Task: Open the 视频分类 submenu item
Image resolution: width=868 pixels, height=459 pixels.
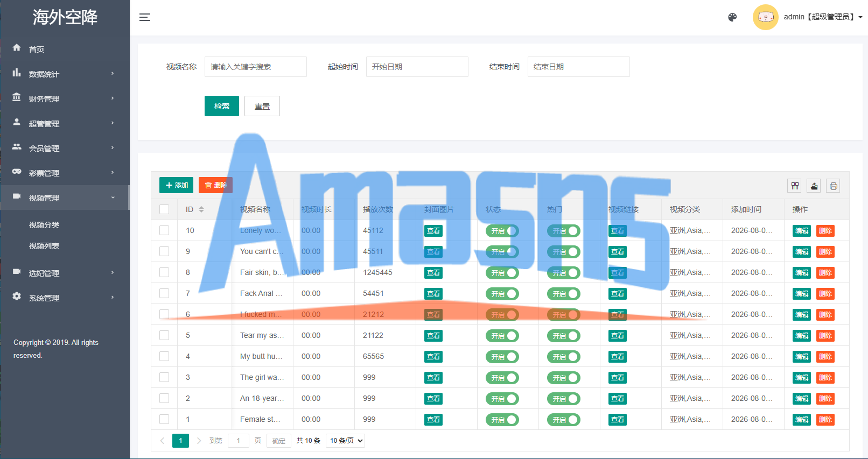Action: pos(44,225)
